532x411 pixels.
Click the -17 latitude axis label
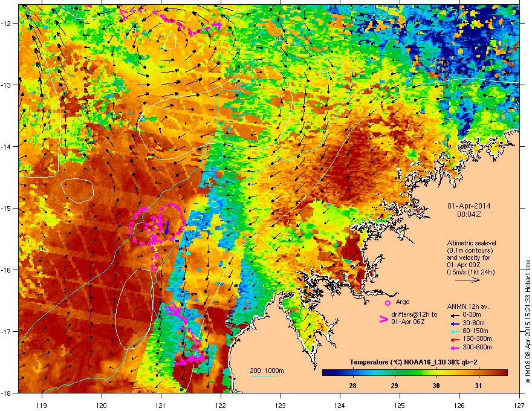click(x=6, y=332)
